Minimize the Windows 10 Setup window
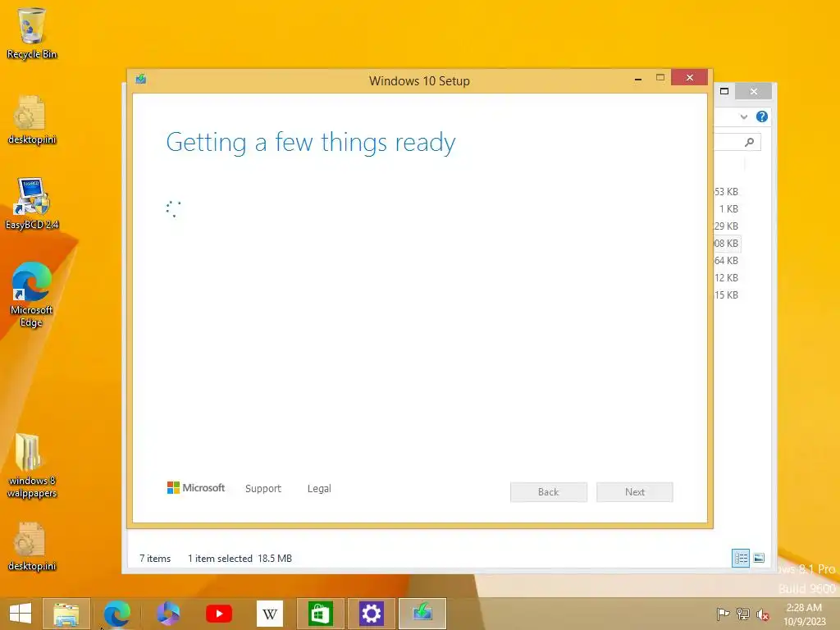Screen dimensions: 840x630 [638, 78]
